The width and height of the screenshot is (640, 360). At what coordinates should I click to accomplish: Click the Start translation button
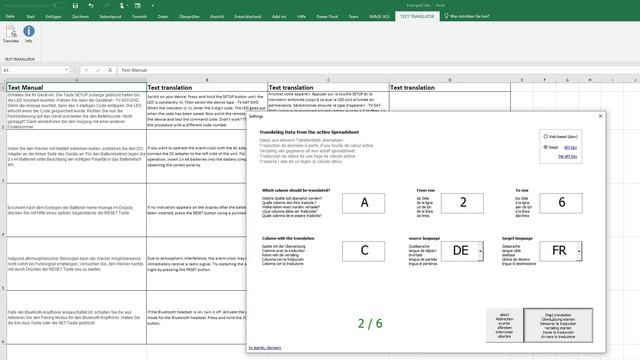(558, 325)
